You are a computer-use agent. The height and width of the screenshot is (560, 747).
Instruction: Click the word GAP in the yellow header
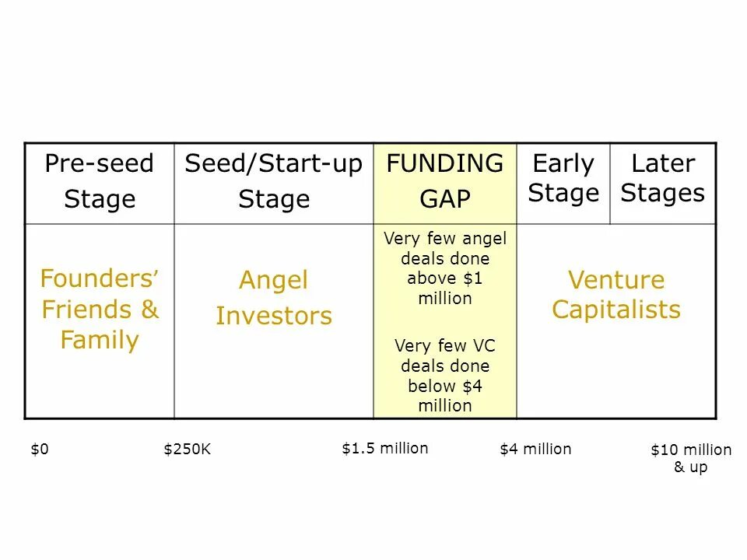445,200
